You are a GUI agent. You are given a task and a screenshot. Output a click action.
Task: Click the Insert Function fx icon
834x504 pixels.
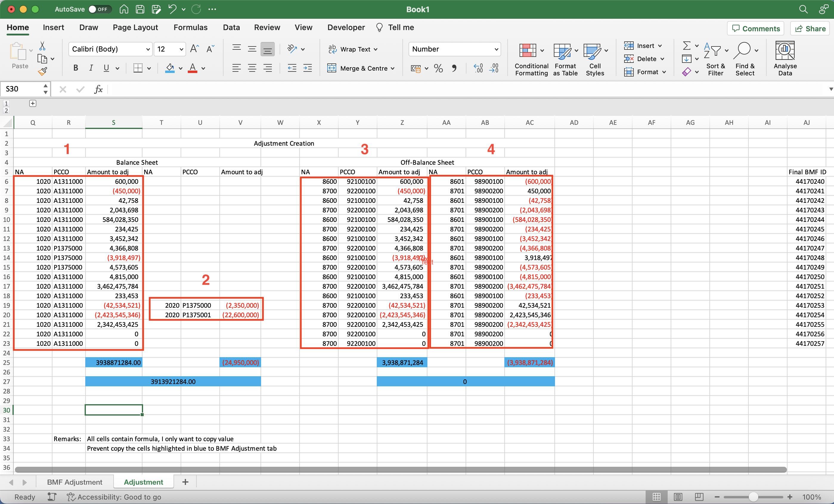pos(98,89)
